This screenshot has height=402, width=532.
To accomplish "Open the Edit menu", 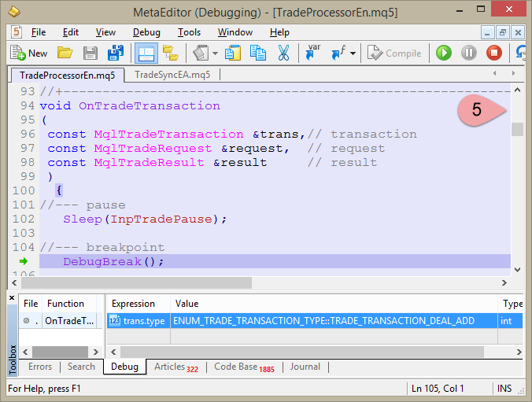I will pos(71,32).
